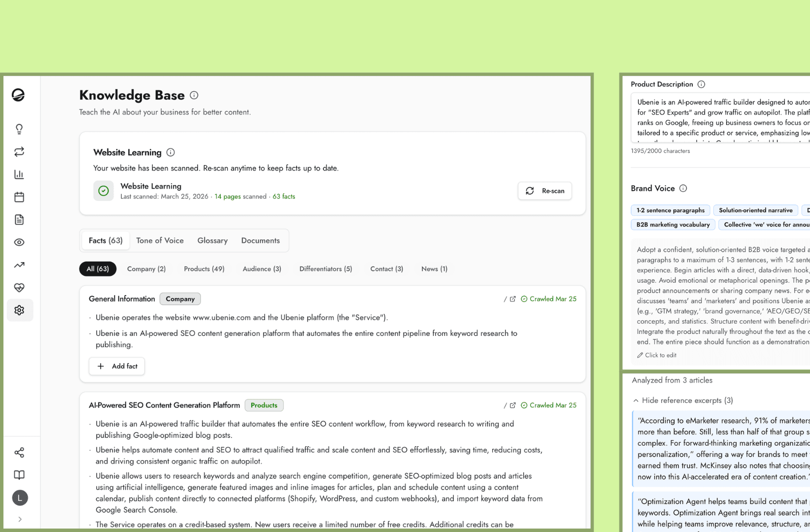Open the Documents tab
The image size is (810, 532).
[260, 240]
